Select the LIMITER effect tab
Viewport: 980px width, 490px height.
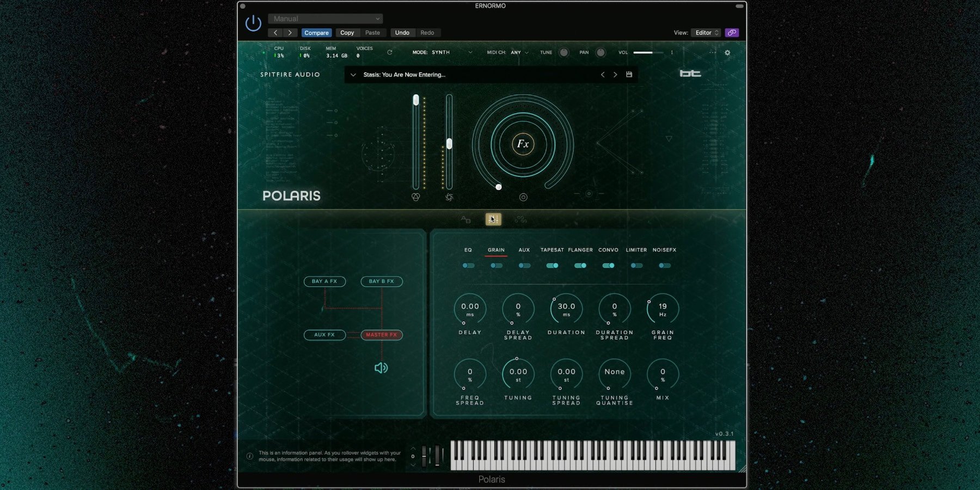tap(636, 250)
